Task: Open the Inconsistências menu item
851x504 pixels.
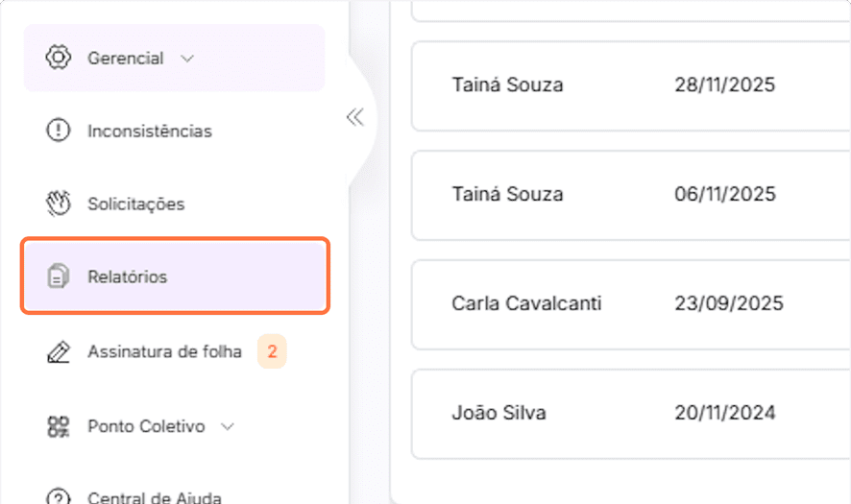Action: [149, 131]
